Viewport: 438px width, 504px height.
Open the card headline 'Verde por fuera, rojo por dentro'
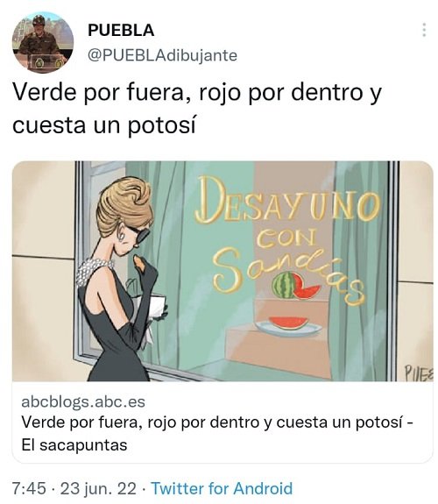[x=217, y=422]
